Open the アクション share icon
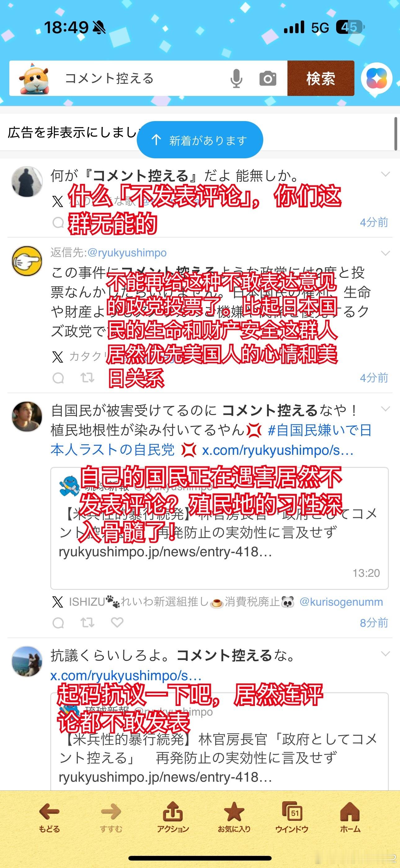The image size is (400, 868). pos(173,817)
